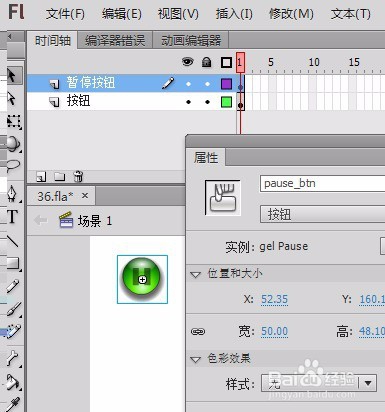The width and height of the screenshot is (385, 412).
Task: Click the pencil icon on 暂停按钮 layer
Action: click(x=168, y=83)
